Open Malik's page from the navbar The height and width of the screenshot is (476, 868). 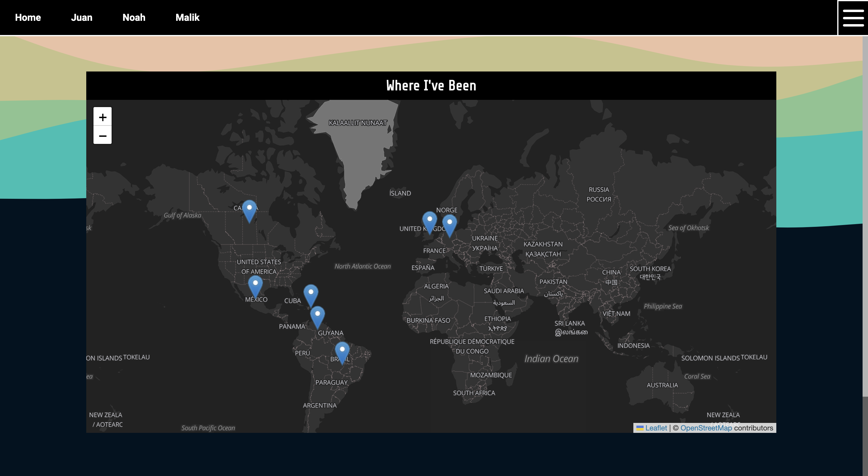[187, 17]
